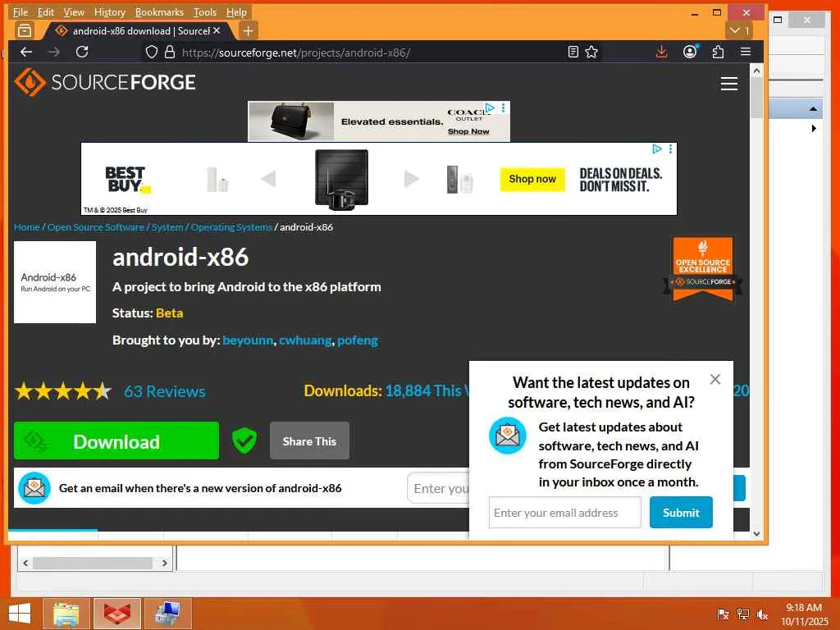
Task: Click Shop Now in Coach ad
Action: coord(468,132)
